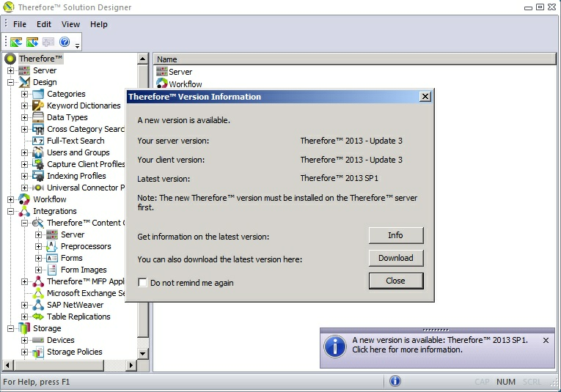Viewport: 561px width, 392px height.
Task: Click the blue info icon in status bar
Action: 395,381
